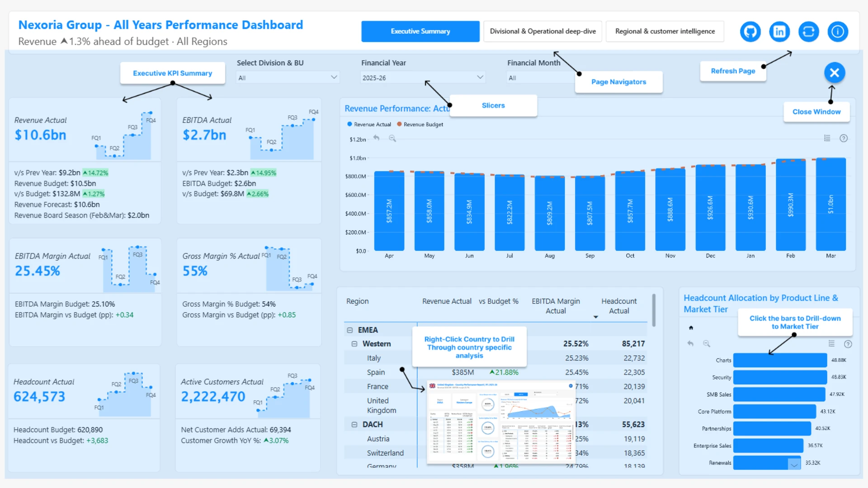Click the Charts bar in Headcount chart

(780, 360)
